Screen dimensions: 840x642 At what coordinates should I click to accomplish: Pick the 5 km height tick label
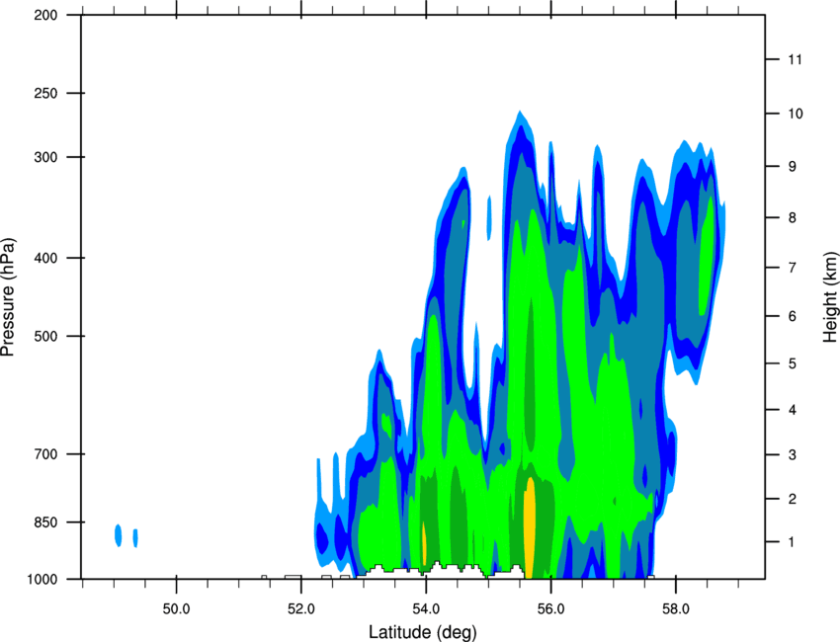coord(792,364)
